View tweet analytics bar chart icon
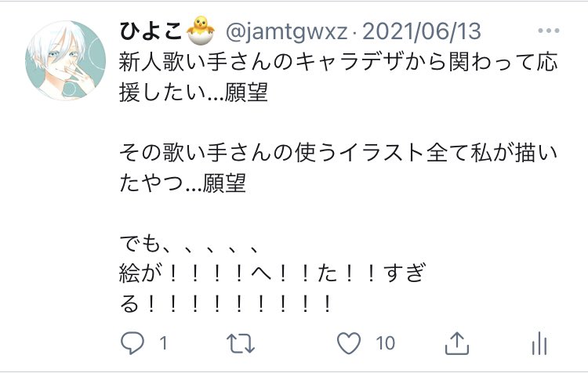This screenshot has width=588, height=373. point(539,343)
